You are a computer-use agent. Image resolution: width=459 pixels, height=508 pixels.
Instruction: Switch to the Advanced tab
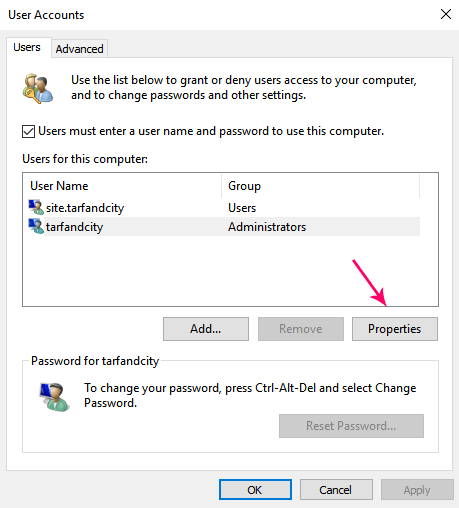pos(79,49)
